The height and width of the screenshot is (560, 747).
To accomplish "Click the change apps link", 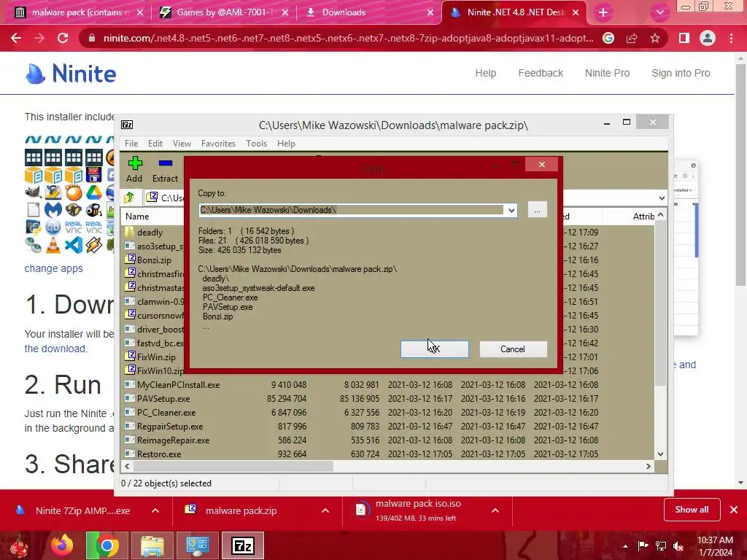I will pos(53,268).
